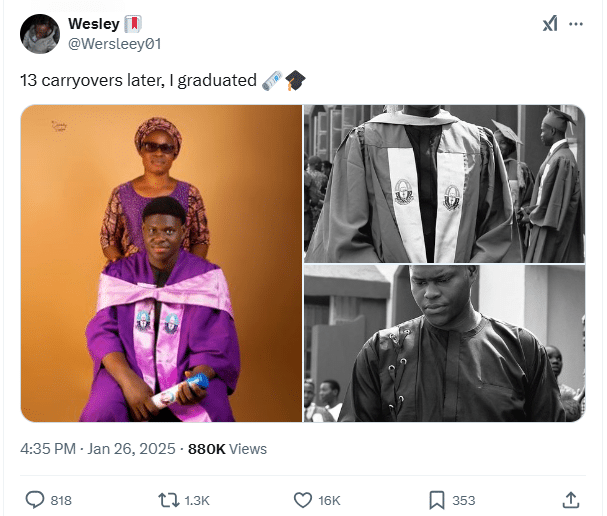Click the tweet text about 13 carryovers
This screenshot has height=516, width=607.
tap(138, 80)
